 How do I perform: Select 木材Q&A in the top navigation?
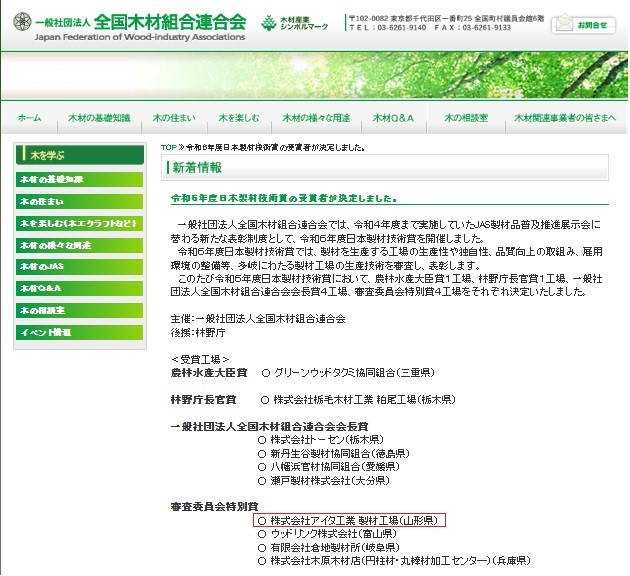click(x=394, y=118)
